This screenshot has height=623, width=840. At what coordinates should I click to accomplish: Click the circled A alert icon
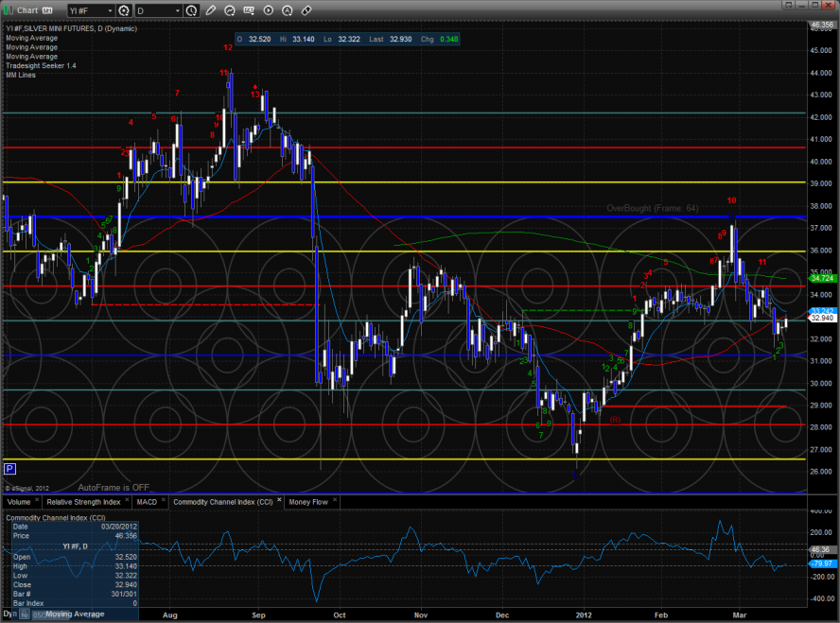click(x=287, y=10)
